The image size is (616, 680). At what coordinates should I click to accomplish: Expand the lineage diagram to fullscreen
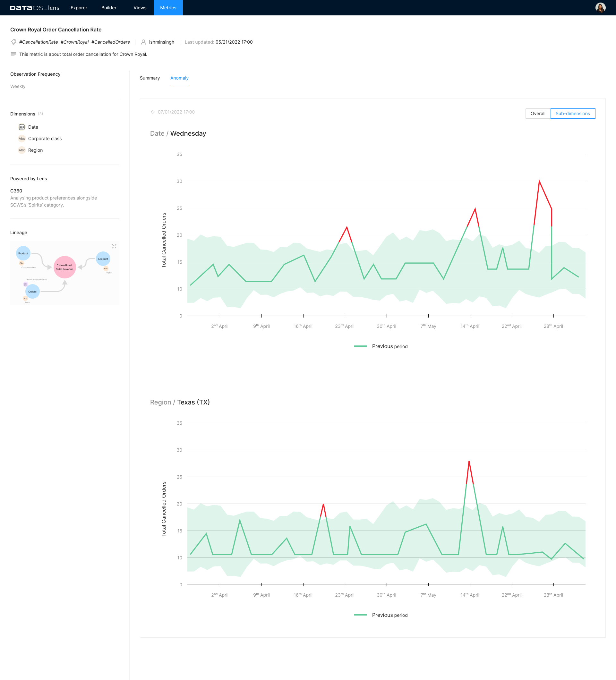click(x=114, y=247)
